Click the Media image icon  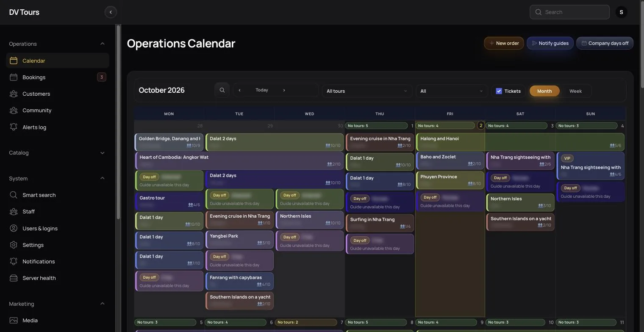coord(14,320)
